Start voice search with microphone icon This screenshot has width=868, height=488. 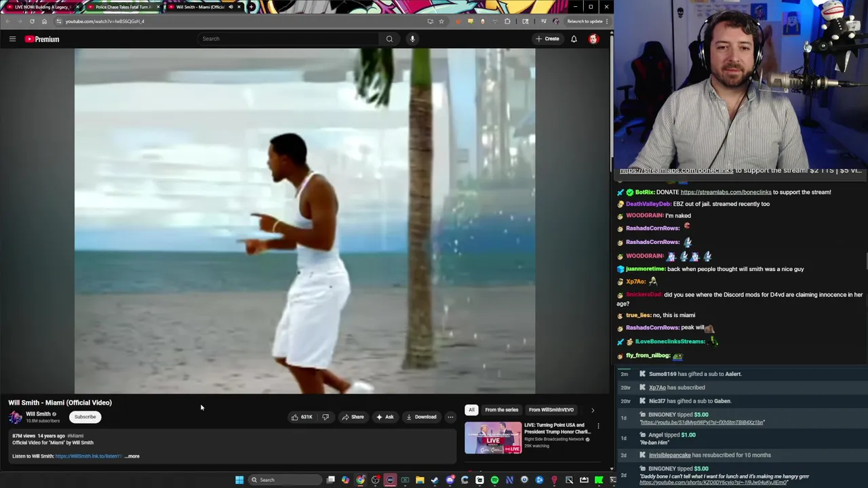(x=412, y=39)
